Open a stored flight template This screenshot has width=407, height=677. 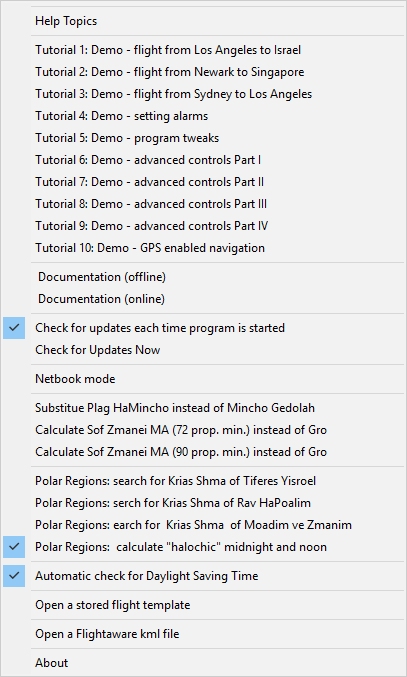pos(203,605)
